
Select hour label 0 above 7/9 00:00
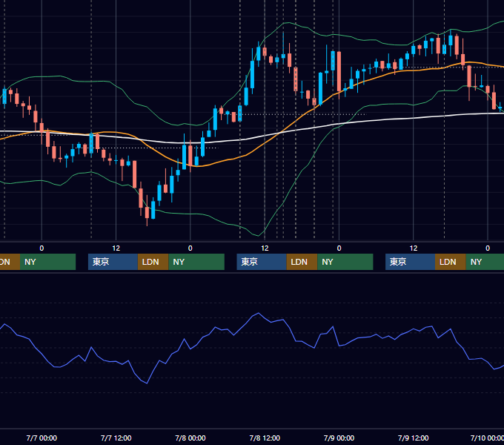(x=339, y=248)
